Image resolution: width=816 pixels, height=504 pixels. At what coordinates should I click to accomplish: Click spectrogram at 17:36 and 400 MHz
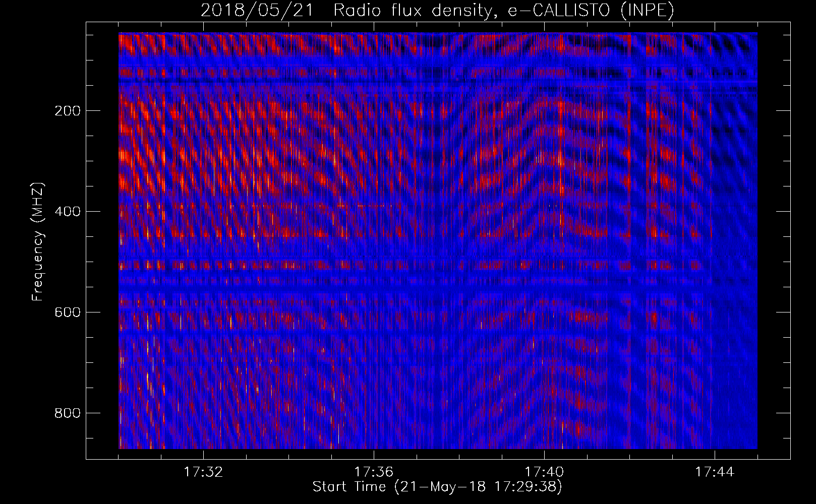pyautogui.click(x=374, y=211)
